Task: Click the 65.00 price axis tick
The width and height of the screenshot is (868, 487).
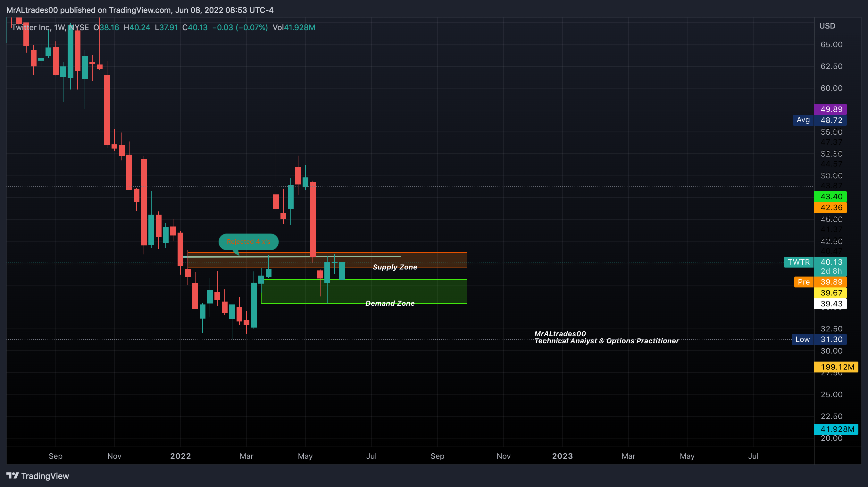Action: pos(831,45)
